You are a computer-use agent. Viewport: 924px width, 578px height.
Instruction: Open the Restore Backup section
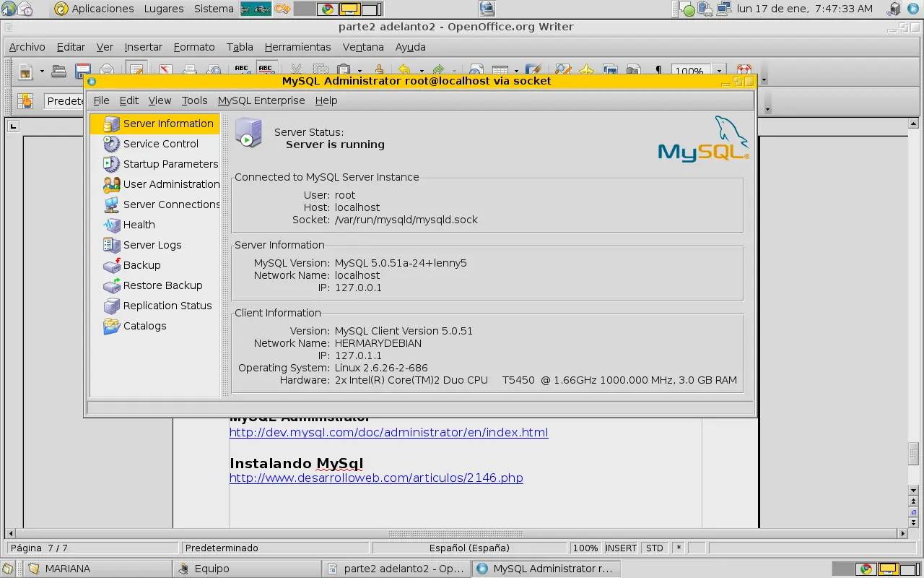click(x=154, y=285)
